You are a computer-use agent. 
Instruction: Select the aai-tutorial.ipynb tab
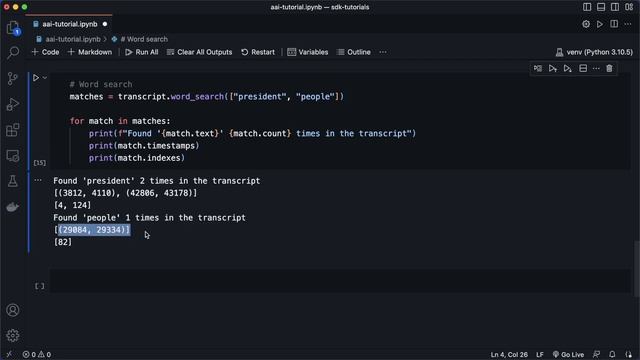(x=69, y=24)
